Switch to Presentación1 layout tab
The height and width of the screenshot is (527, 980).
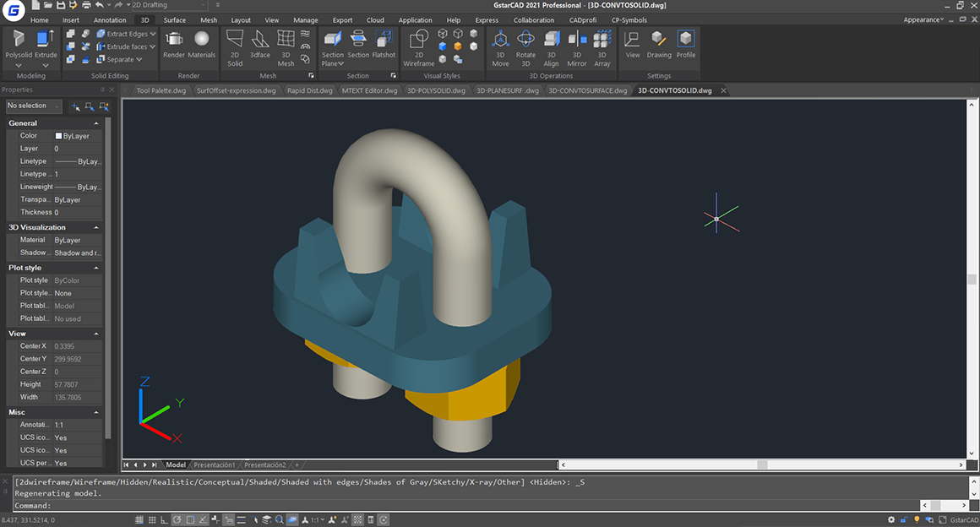point(215,465)
